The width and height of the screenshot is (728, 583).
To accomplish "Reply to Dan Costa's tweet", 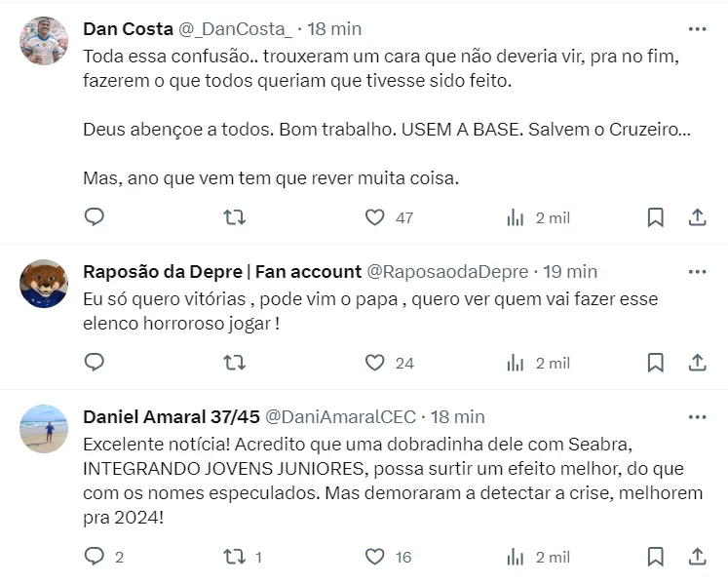I will click(x=95, y=217).
